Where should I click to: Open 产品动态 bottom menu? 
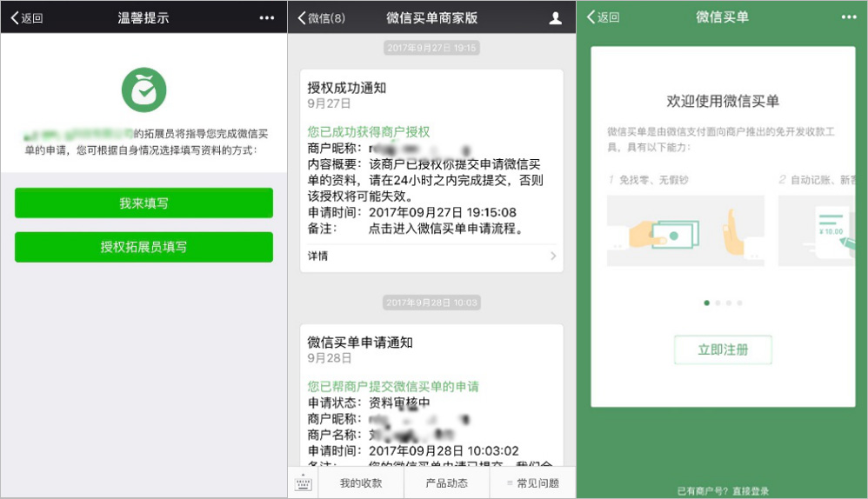(447, 483)
